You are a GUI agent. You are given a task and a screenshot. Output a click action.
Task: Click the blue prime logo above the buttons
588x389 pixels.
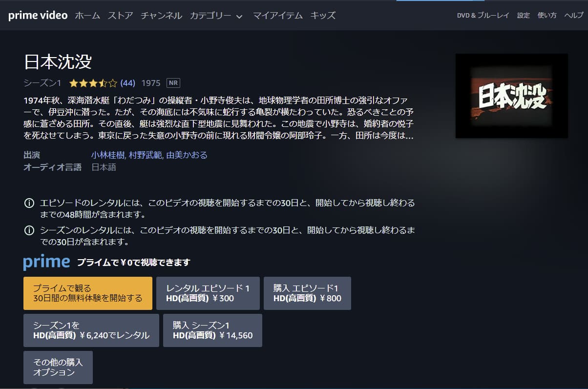[x=46, y=263]
